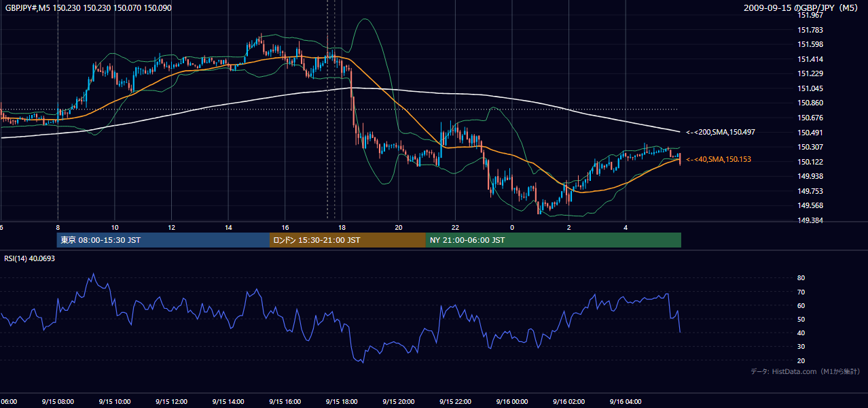Click the hour 16 label under the price chart
868x408 pixels.
point(285,227)
